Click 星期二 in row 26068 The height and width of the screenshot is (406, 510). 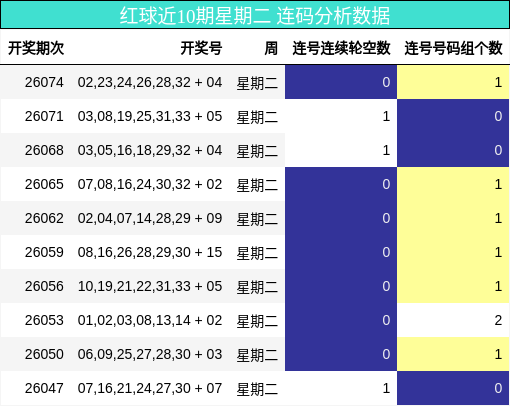[257, 151]
